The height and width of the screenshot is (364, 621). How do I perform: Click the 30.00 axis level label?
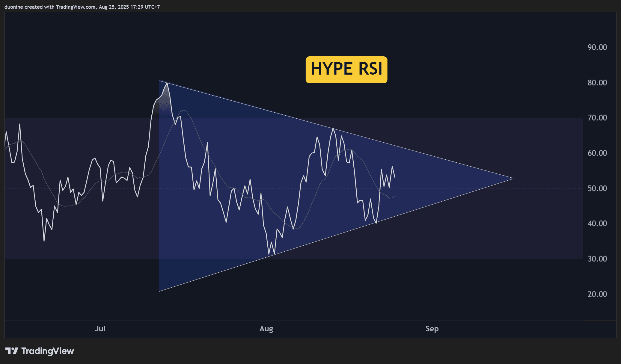tap(597, 259)
